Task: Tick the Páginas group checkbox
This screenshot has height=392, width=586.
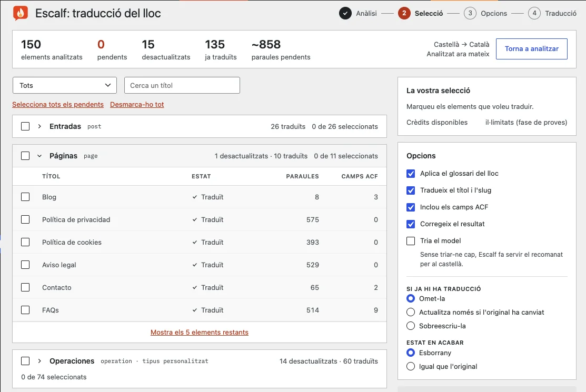Action: (x=25, y=156)
